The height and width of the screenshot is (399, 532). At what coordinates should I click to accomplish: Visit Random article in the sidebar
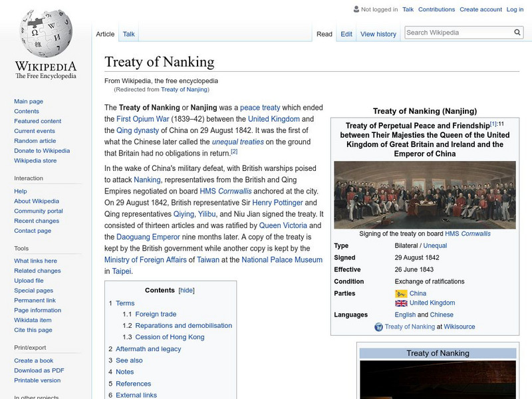click(36, 141)
